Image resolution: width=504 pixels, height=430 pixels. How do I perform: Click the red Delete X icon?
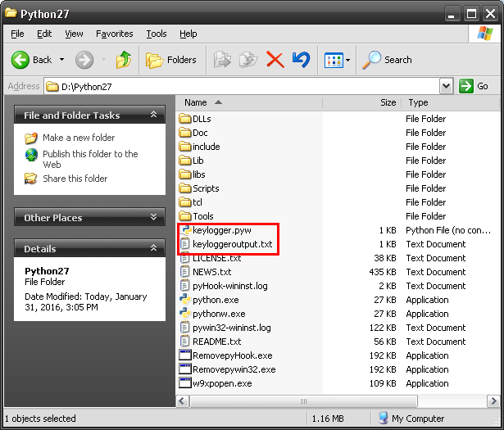[275, 60]
